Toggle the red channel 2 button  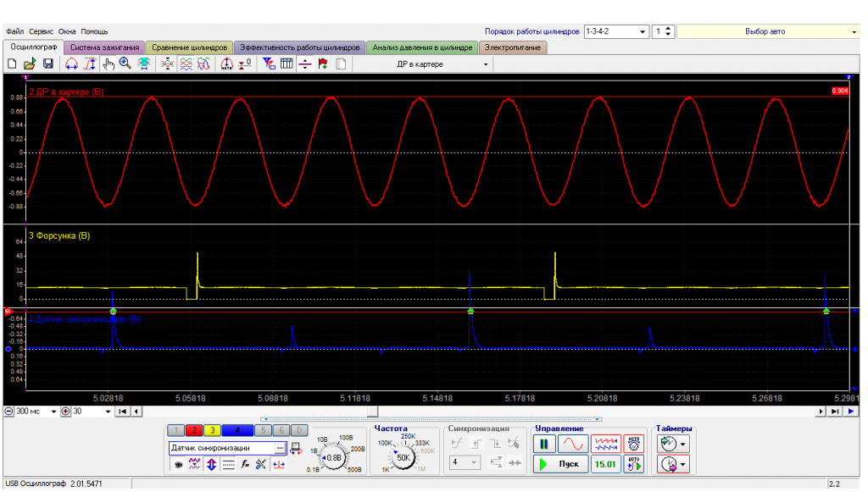click(x=194, y=430)
